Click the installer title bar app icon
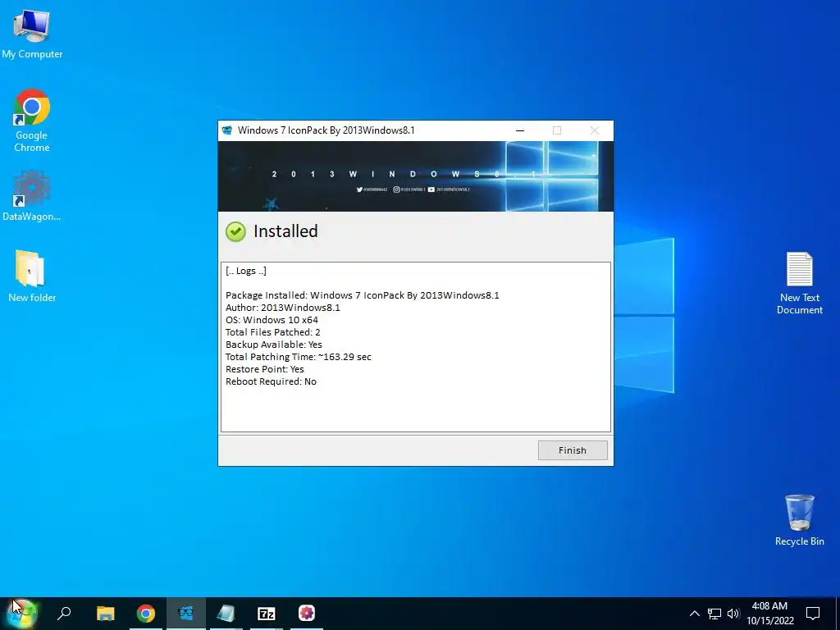840x630 pixels. 227,130
